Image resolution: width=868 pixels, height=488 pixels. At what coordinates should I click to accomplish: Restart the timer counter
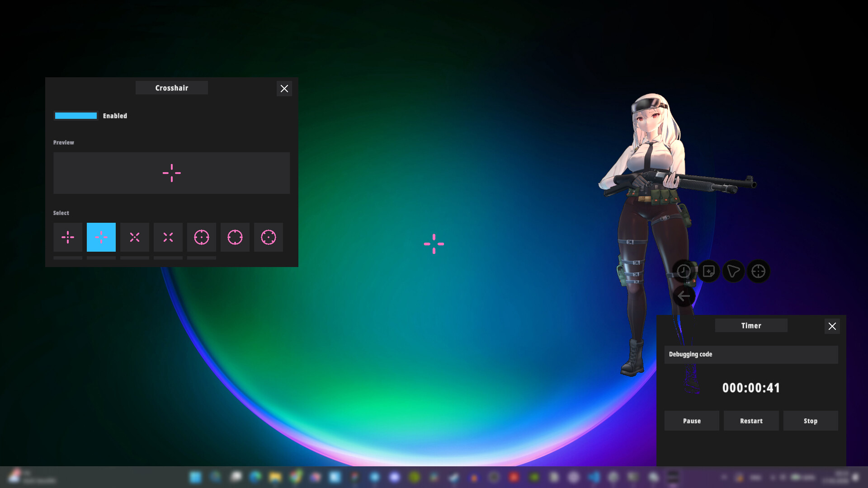[x=751, y=421]
